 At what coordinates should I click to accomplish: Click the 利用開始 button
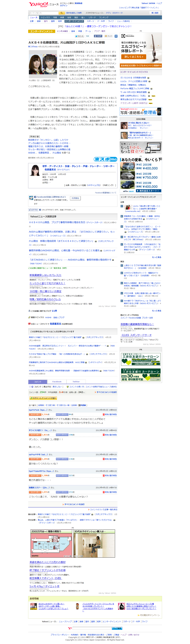[x=75, y=198]
